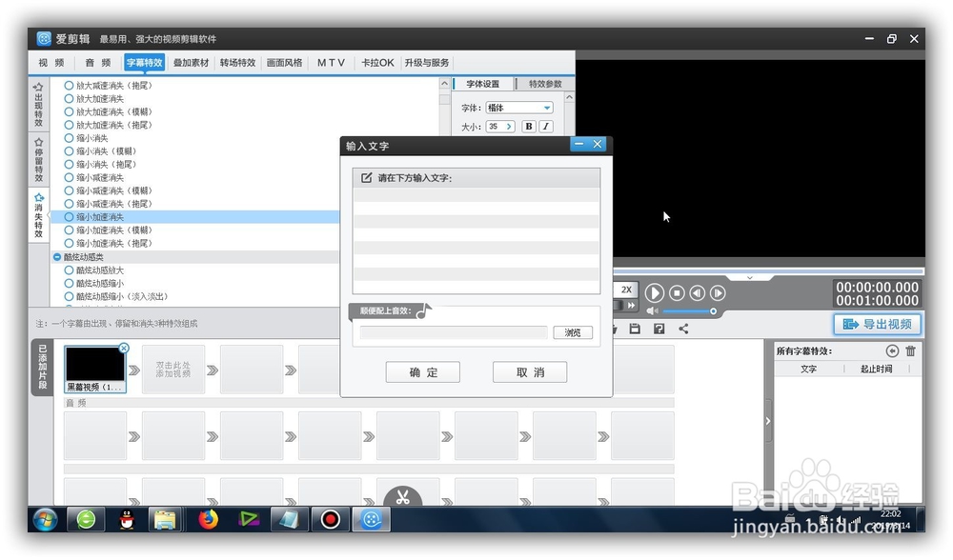The height and width of the screenshot is (560, 953).
Task: Click the sound effect path field
Action: (x=454, y=332)
